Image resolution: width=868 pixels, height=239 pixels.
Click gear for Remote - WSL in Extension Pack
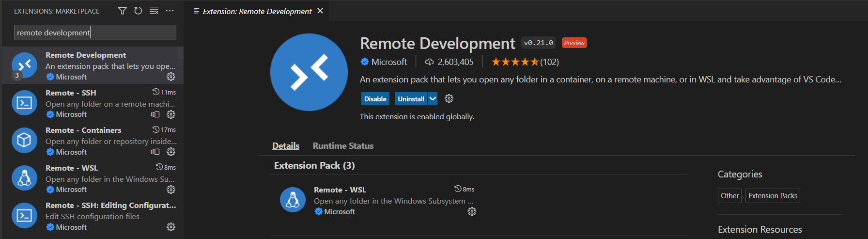472,211
